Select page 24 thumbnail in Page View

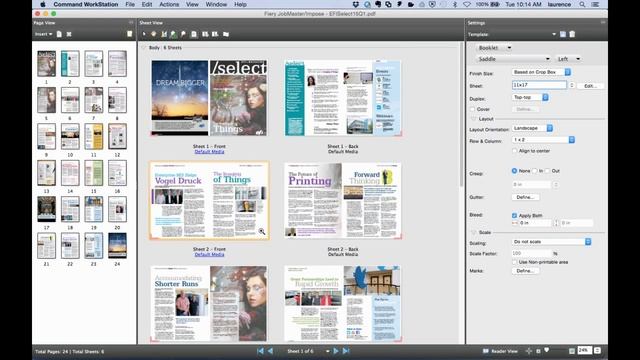[118, 246]
